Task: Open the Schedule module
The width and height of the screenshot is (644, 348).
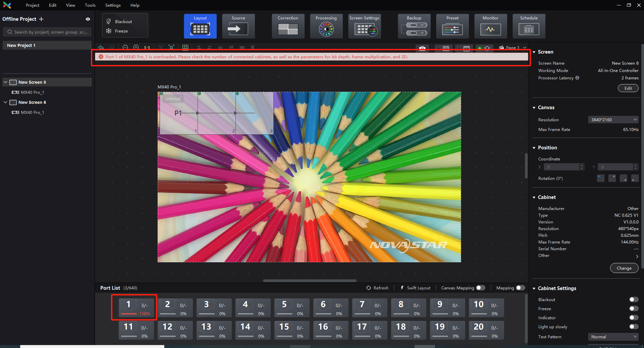Action: (529, 26)
